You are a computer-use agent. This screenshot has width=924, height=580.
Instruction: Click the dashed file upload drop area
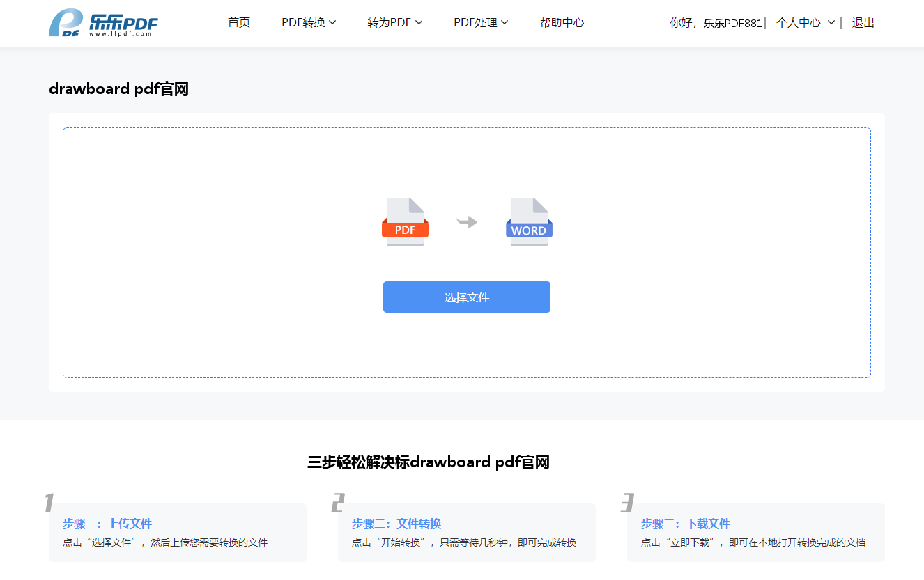467,253
